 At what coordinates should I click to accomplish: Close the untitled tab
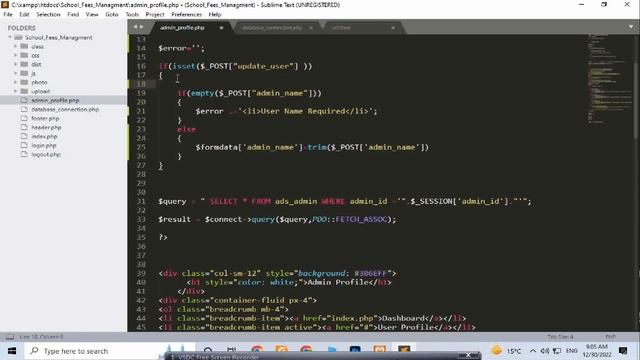point(393,28)
